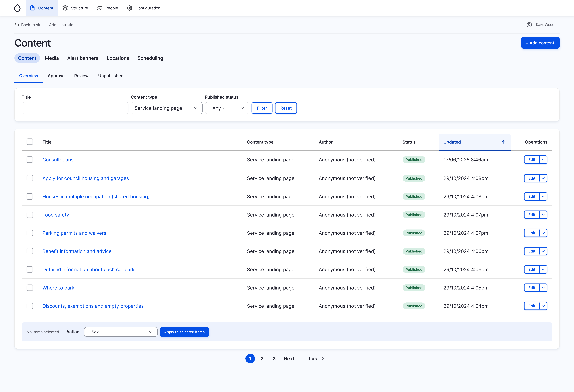Click the Configuration gear icon
The image size is (574, 392).
(130, 8)
